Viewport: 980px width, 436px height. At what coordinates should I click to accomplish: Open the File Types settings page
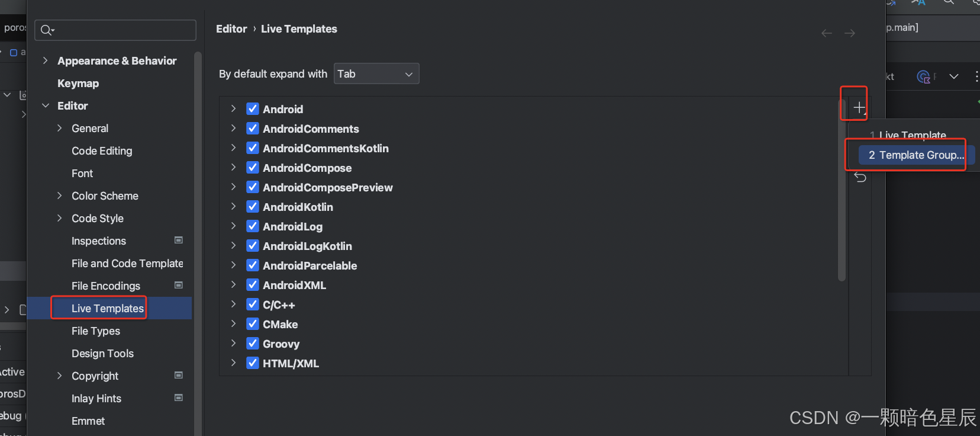96,331
